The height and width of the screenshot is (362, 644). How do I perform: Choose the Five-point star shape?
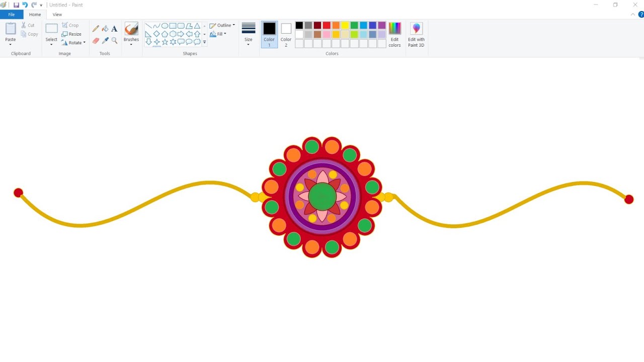pos(165,42)
